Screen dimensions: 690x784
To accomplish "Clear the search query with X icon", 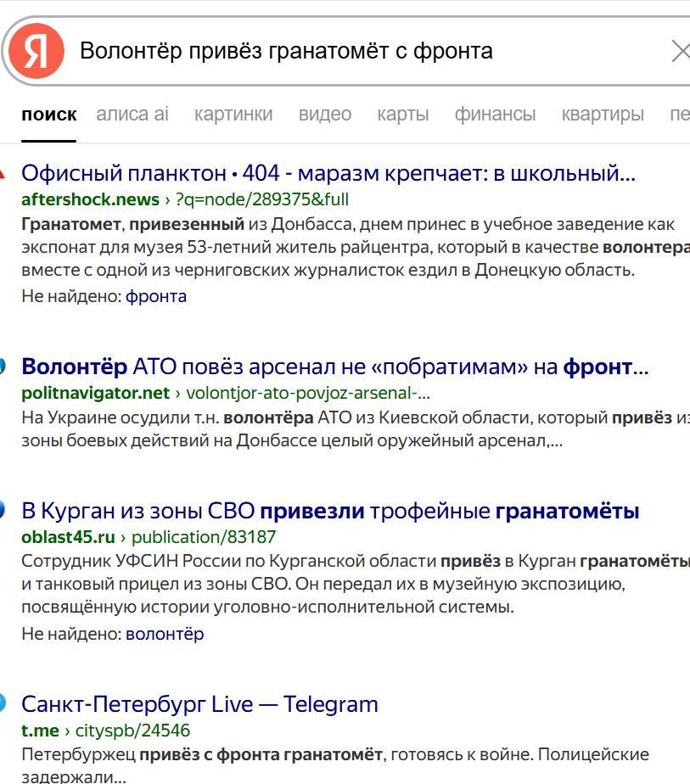I will point(680,52).
